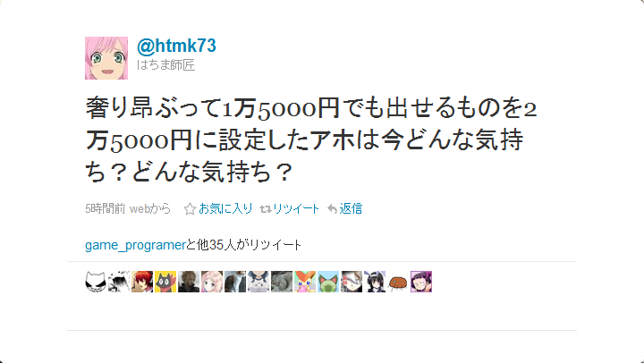Click the 返信 reply text link
This screenshot has height=363, width=644.
(351, 208)
